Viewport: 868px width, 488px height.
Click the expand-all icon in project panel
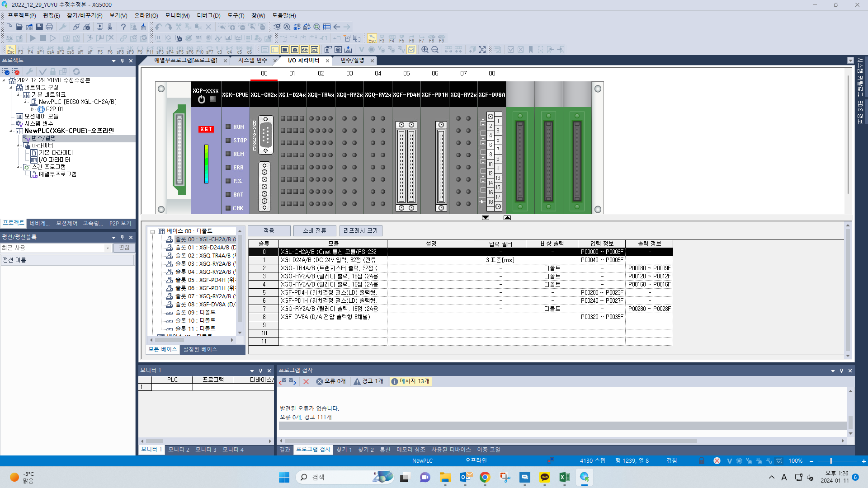click(x=6, y=71)
